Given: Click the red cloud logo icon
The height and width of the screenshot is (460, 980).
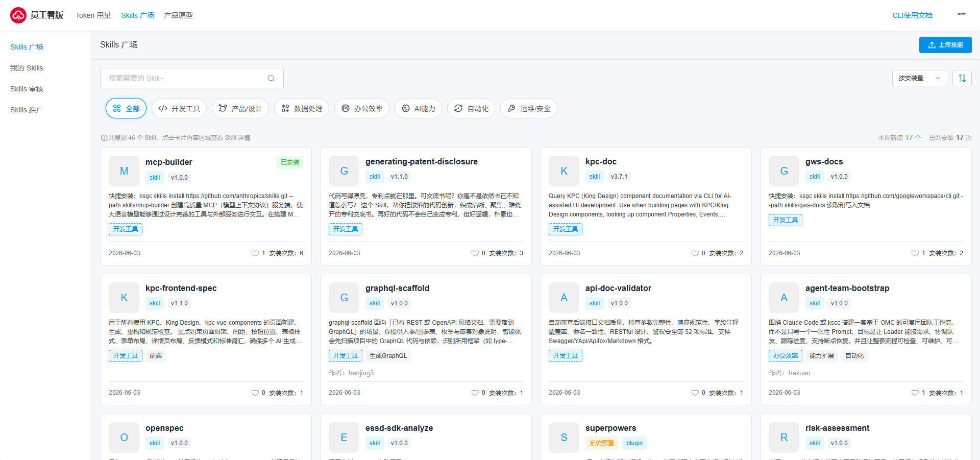Looking at the screenshot, I should (18, 15).
